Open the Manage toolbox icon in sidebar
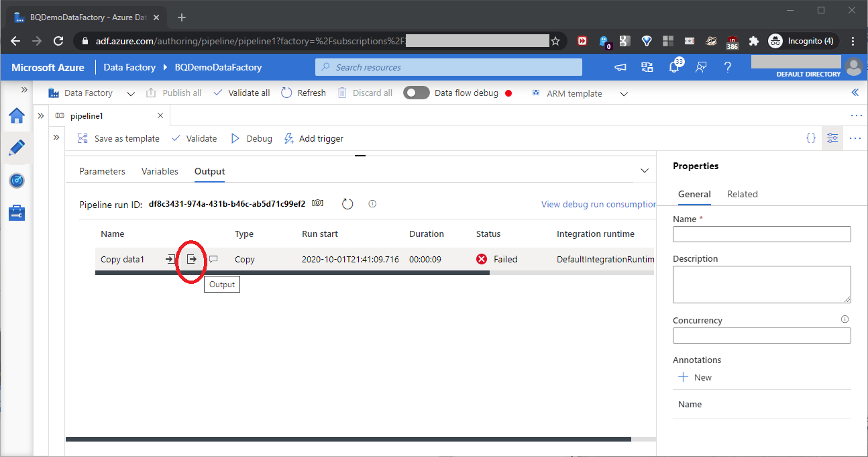 click(x=17, y=213)
